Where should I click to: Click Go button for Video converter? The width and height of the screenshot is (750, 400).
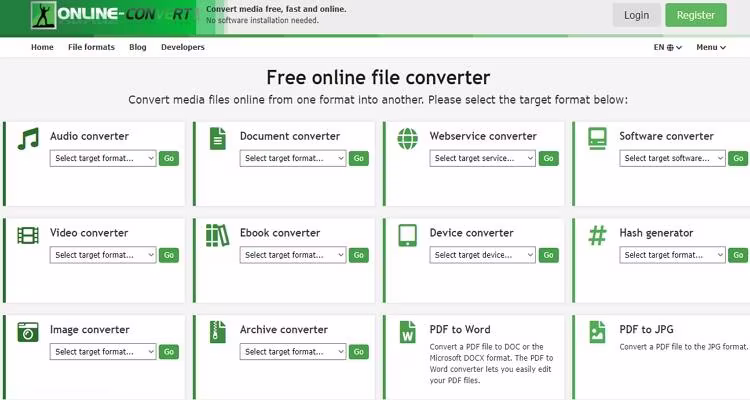click(169, 255)
